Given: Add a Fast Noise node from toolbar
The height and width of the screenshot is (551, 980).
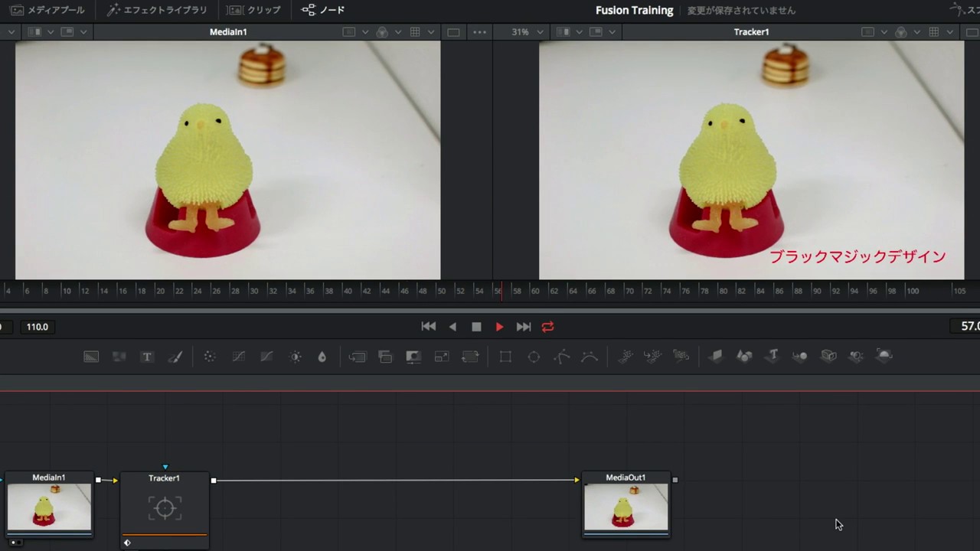Looking at the screenshot, I should 119,357.
